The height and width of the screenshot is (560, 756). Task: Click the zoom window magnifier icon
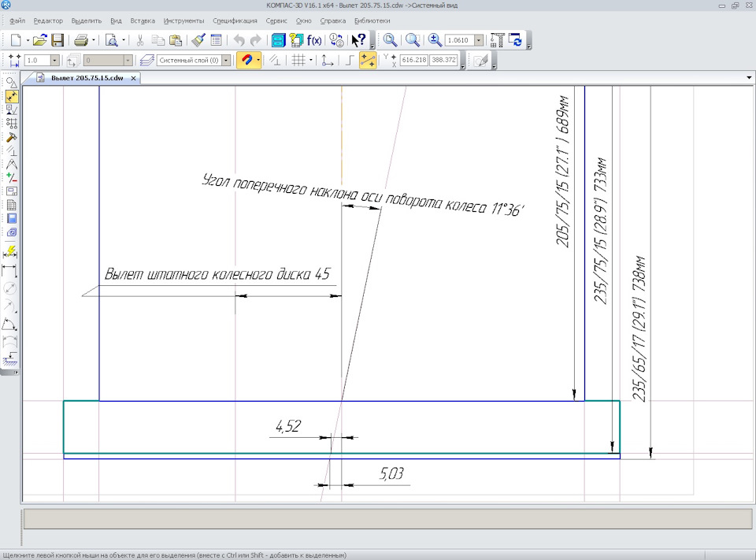(x=390, y=40)
